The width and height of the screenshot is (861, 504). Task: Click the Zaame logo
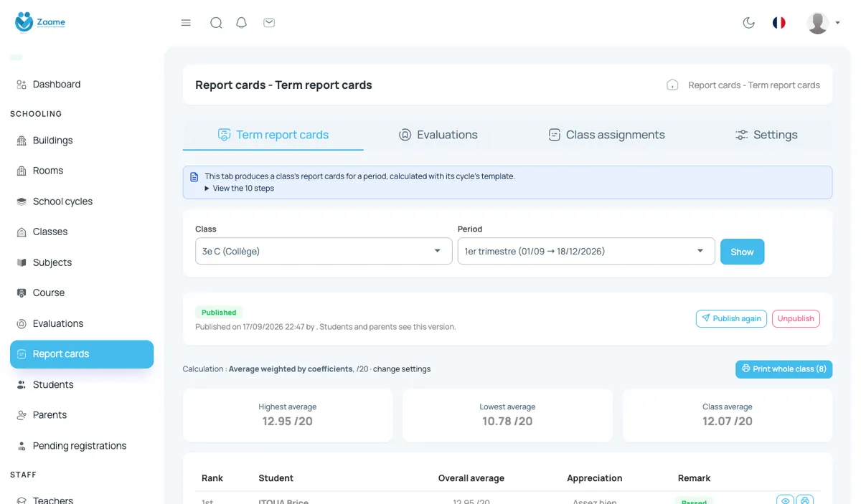(40, 22)
